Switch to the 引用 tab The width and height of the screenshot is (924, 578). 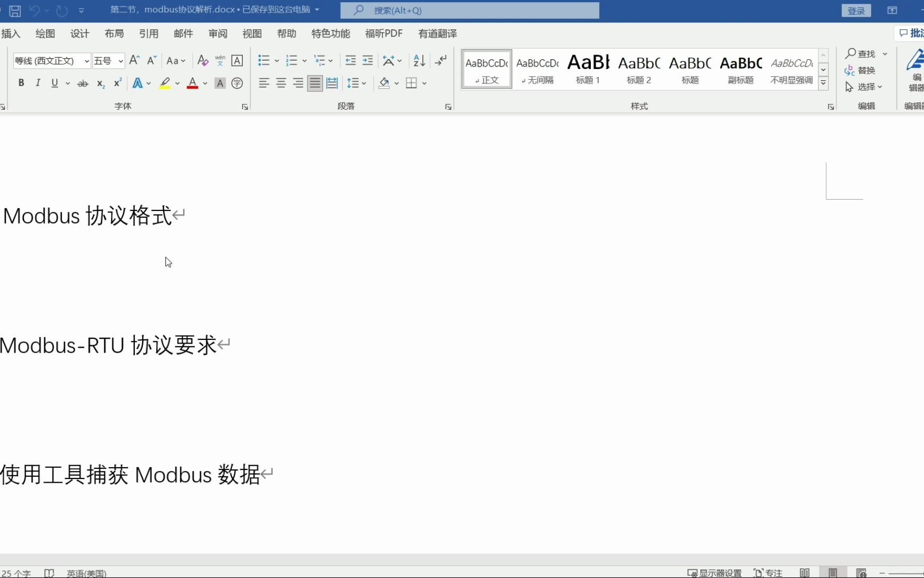[149, 34]
